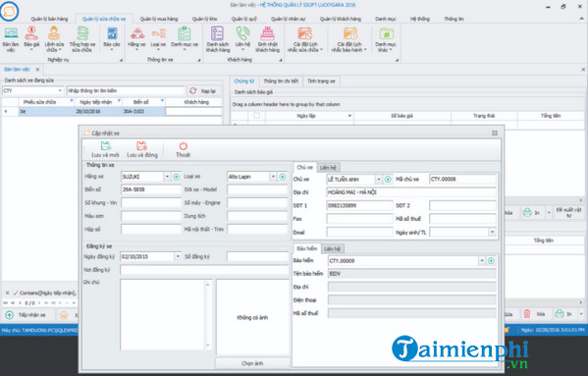Image resolution: width=588 pixels, height=376 pixels.
Task: Open the Quản lý kho ribbon tab
Action: point(204,19)
